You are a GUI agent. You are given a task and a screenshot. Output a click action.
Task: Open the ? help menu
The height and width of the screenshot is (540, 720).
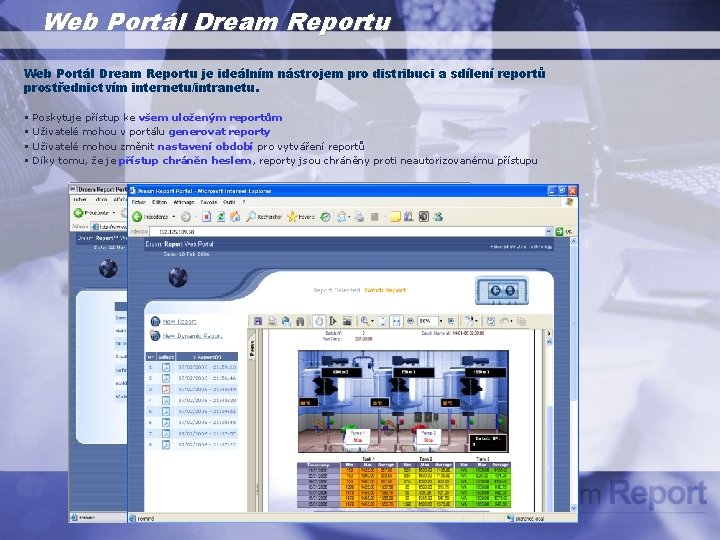[x=244, y=202]
